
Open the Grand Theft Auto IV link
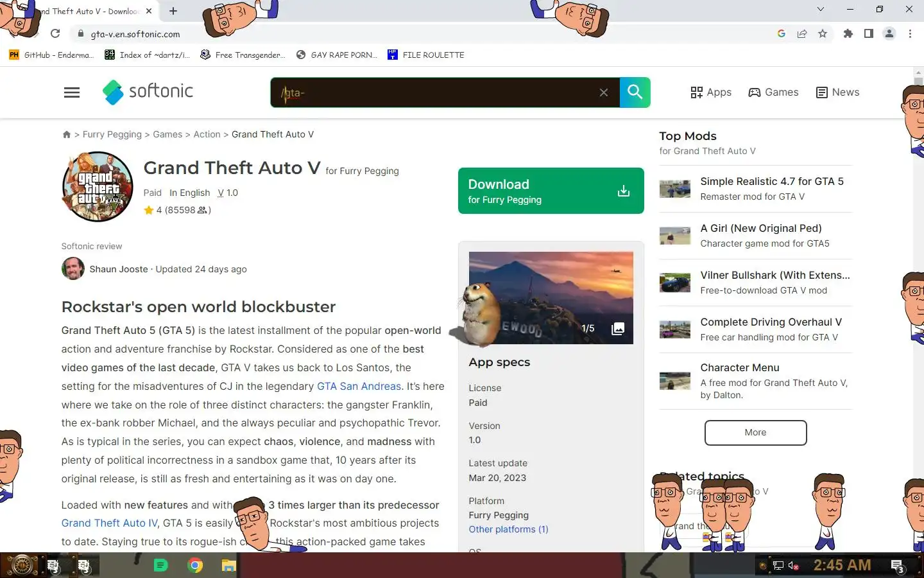[109, 523]
